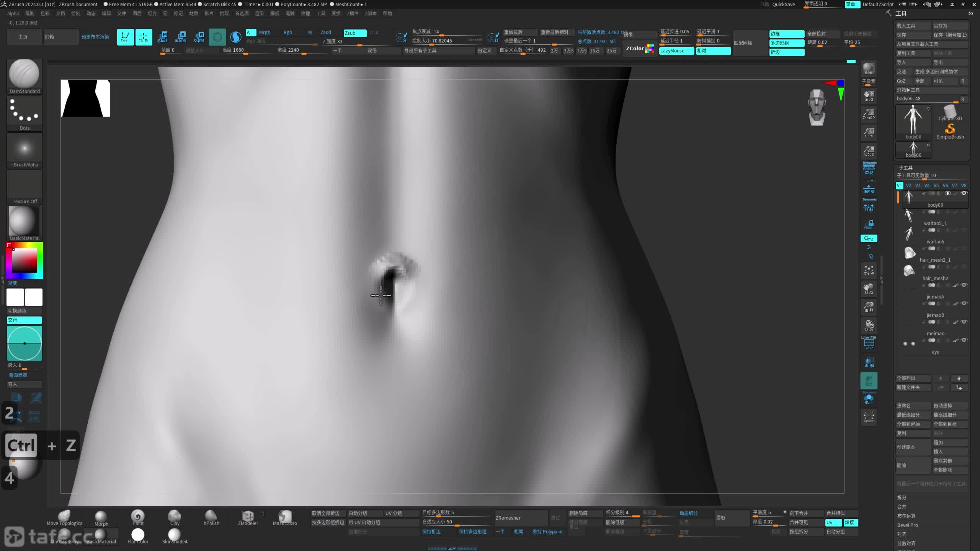Click the QuickSave button

click(783, 4)
